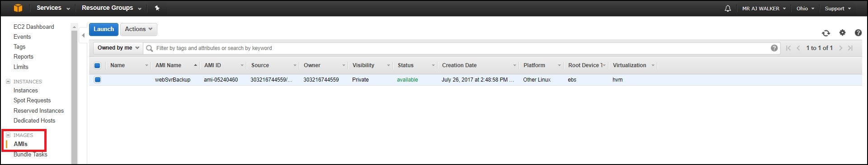
Task: Collapse the INSTANCES section
Action: 8,82
